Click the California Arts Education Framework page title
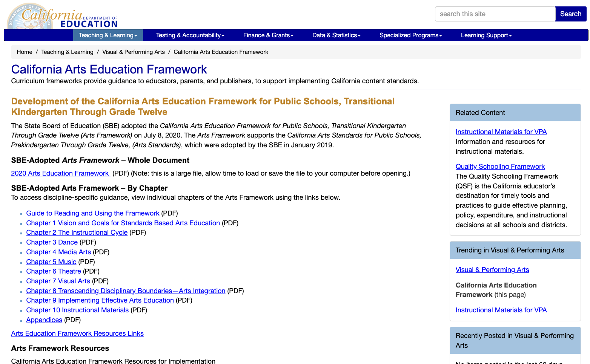The height and width of the screenshot is (364, 590). tap(109, 69)
